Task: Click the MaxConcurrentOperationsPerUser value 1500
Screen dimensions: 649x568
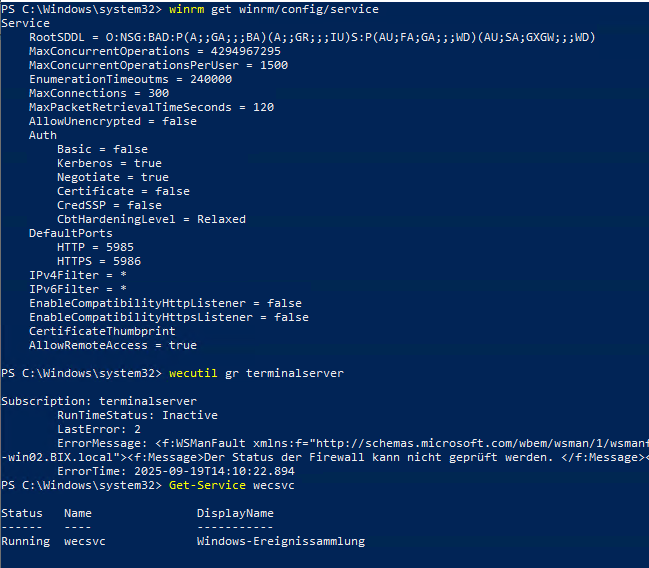Action: pos(274,65)
